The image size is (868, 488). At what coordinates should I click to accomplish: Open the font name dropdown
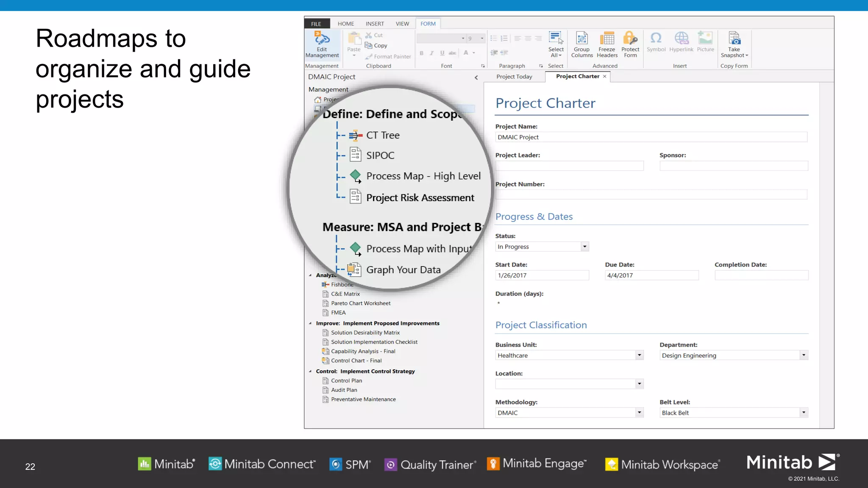coord(463,39)
